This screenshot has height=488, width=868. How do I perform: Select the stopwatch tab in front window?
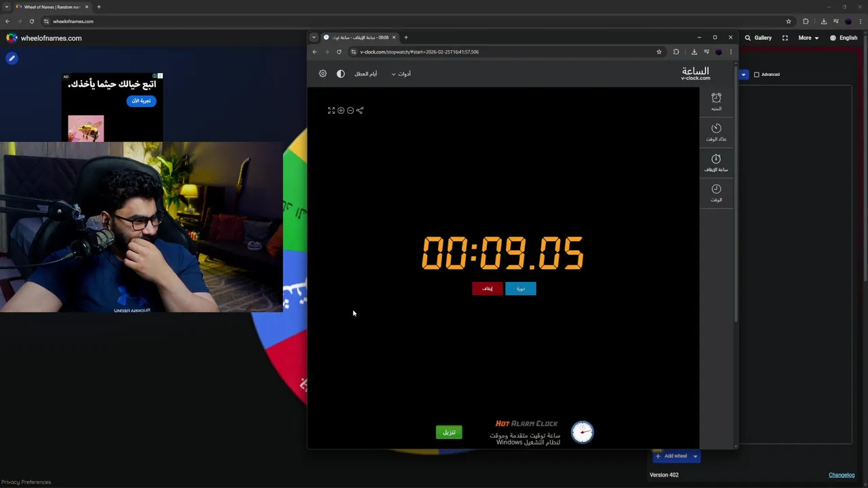(x=359, y=37)
